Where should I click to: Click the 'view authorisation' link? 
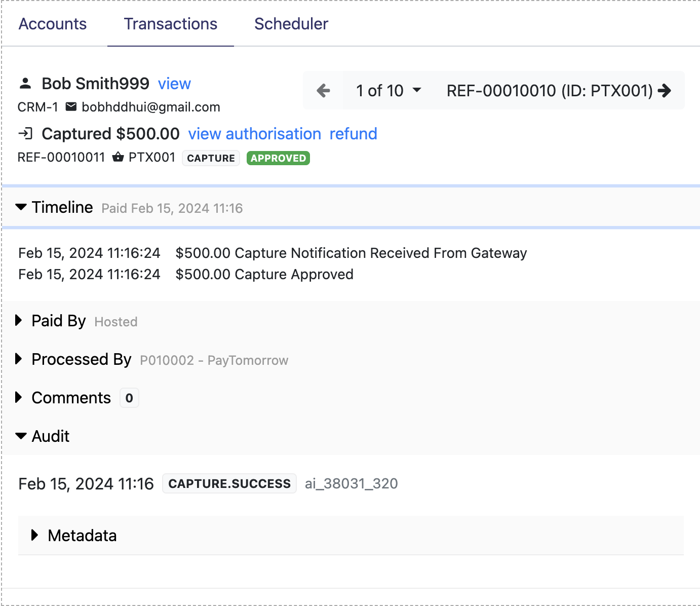[255, 134]
